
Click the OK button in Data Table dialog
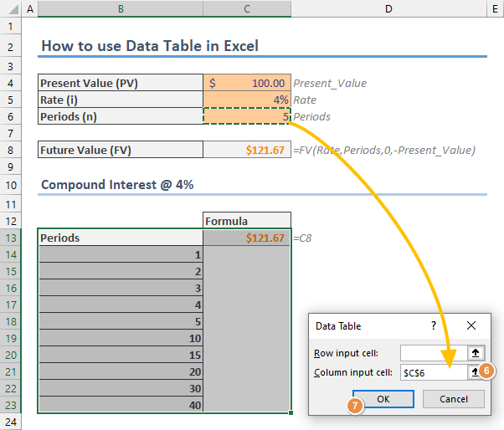tap(383, 399)
